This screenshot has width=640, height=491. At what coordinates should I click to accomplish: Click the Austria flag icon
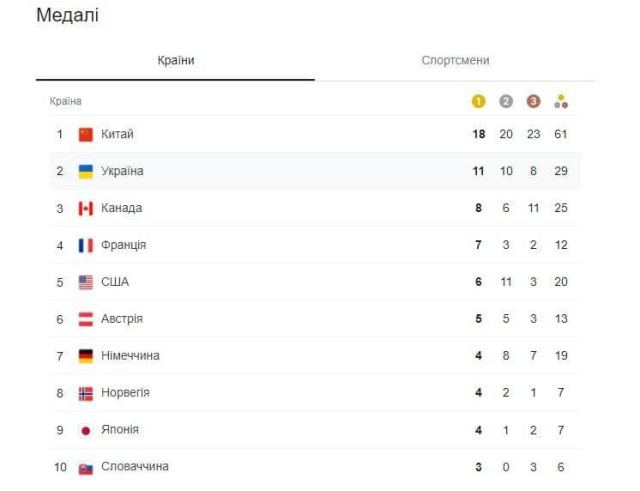pyautogui.click(x=86, y=319)
